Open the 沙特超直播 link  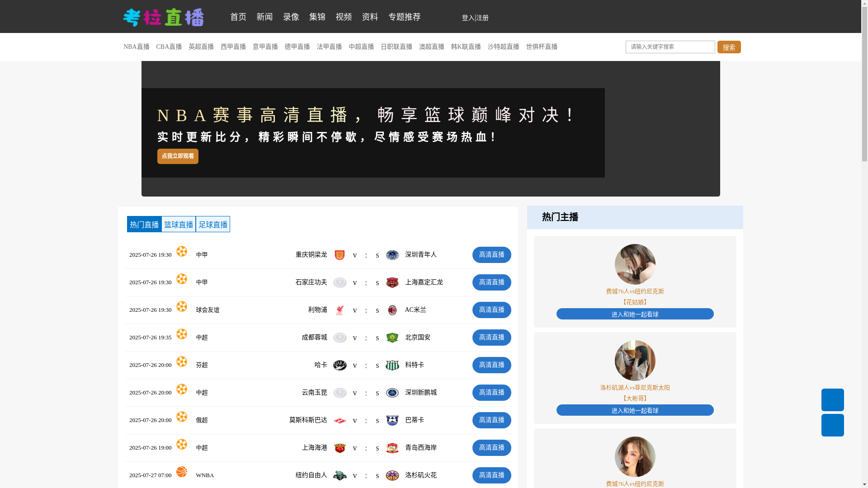click(504, 47)
